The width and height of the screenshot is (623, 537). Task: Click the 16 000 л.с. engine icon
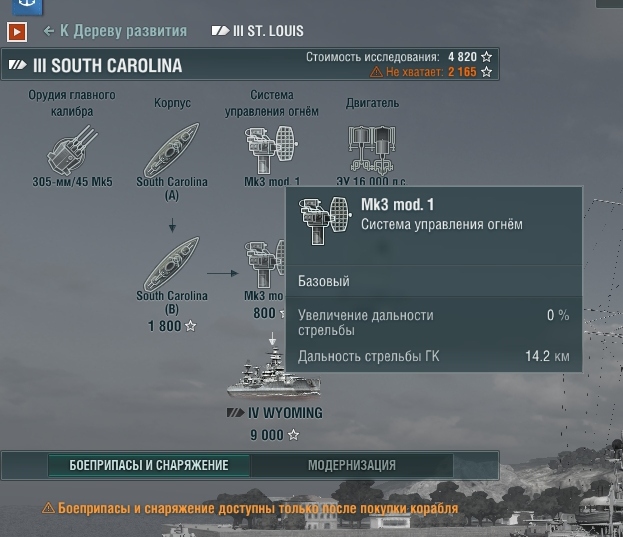372,150
